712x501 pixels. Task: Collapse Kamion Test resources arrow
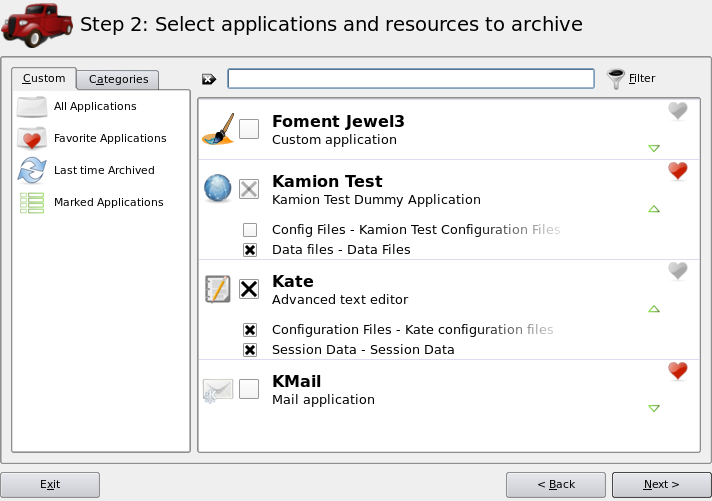click(x=654, y=209)
